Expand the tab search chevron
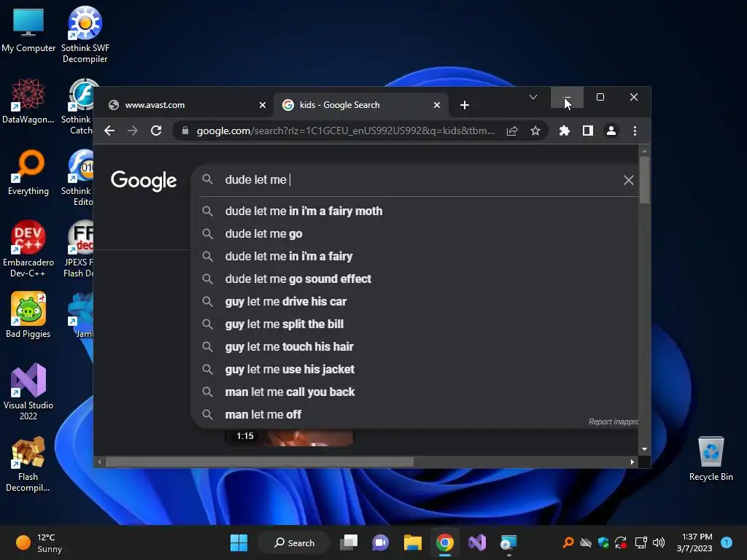The height and width of the screenshot is (560, 747). coord(533,97)
